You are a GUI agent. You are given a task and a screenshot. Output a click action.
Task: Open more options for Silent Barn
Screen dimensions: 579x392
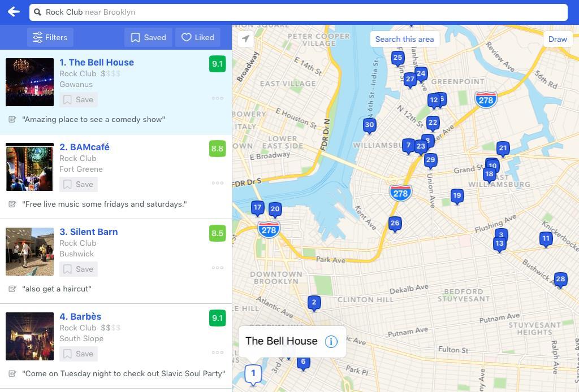(218, 268)
